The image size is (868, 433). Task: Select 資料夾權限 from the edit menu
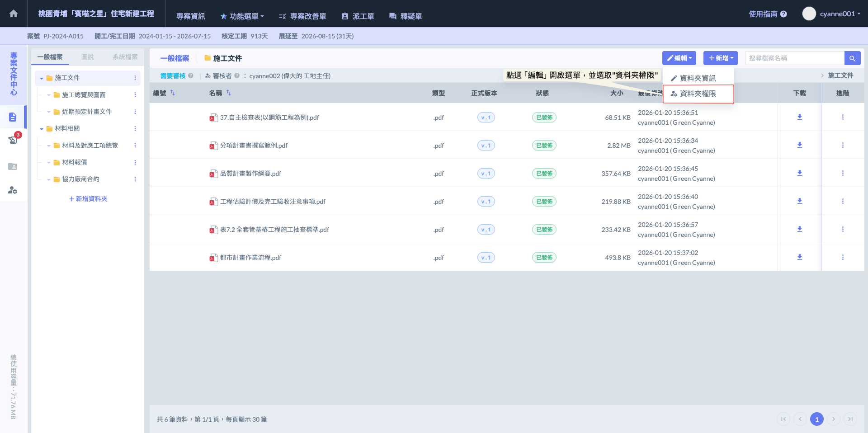[x=698, y=94]
